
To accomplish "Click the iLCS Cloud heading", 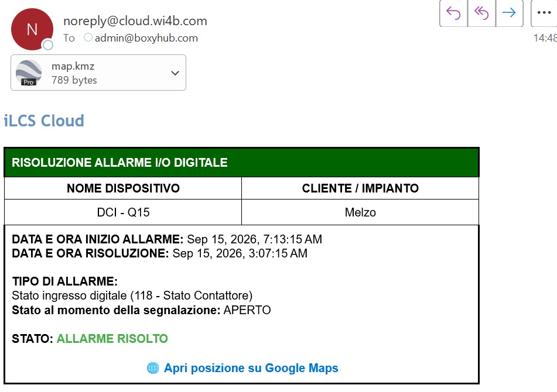I will click(44, 121).
